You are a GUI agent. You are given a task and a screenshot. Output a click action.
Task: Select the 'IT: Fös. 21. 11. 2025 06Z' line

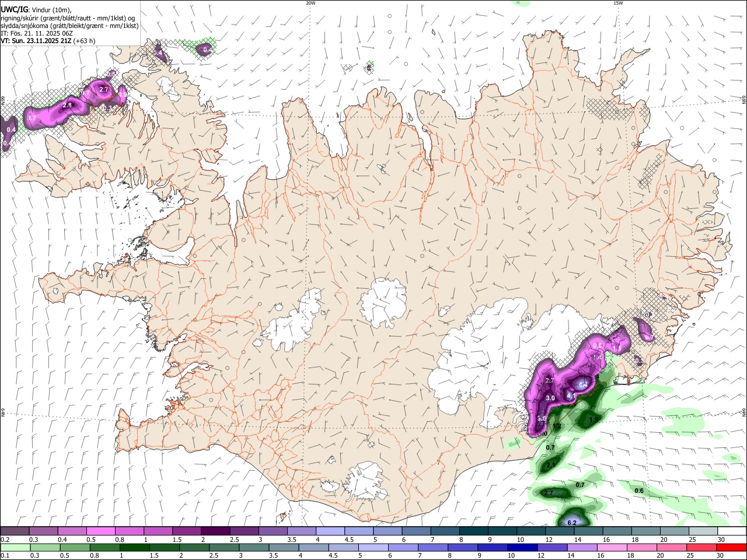[37, 33]
